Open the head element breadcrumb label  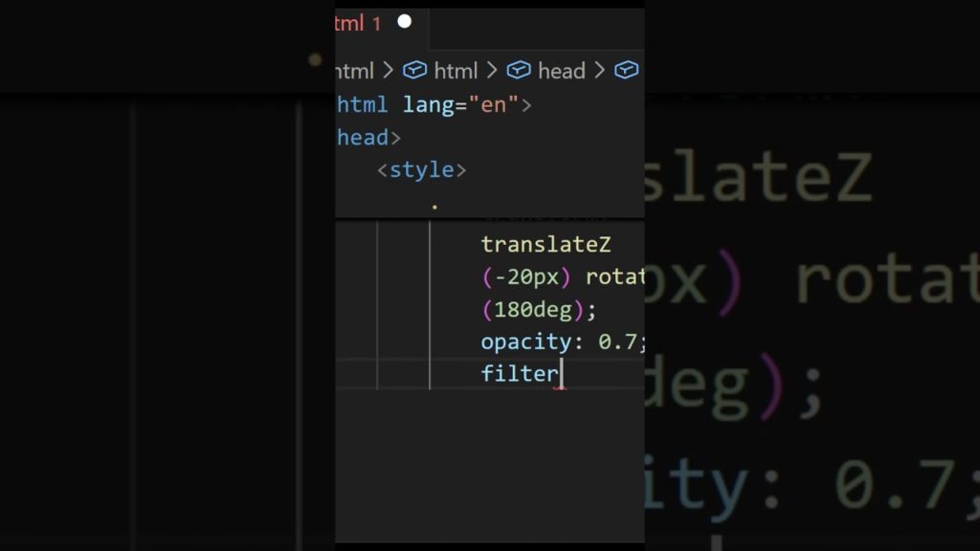tap(561, 71)
